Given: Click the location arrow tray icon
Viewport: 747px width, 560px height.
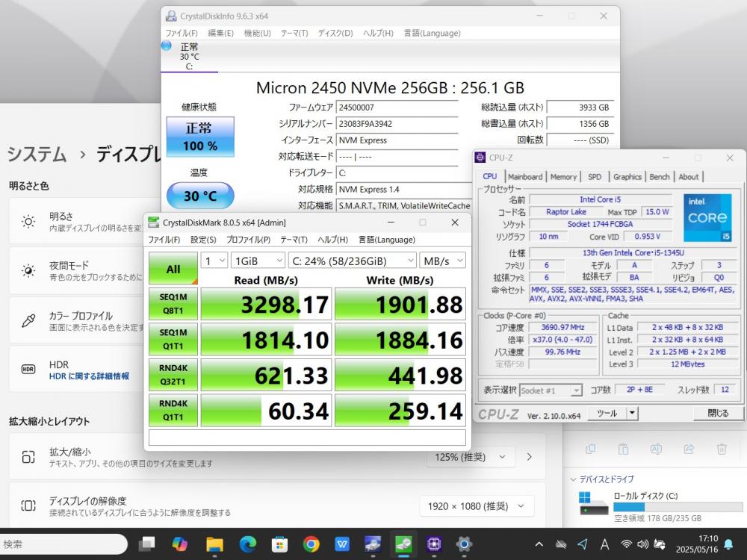Looking at the screenshot, I should click(583, 544).
